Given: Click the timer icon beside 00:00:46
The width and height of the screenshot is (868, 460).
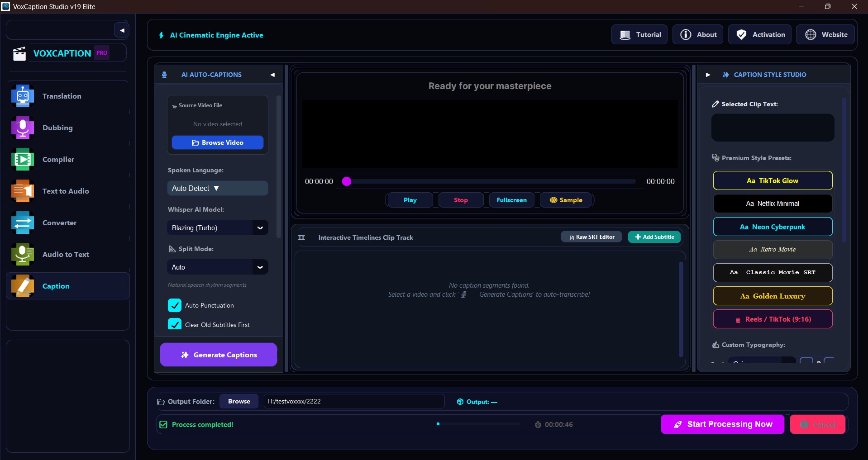Looking at the screenshot, I should pyautogui.click(x=538, y=425).
